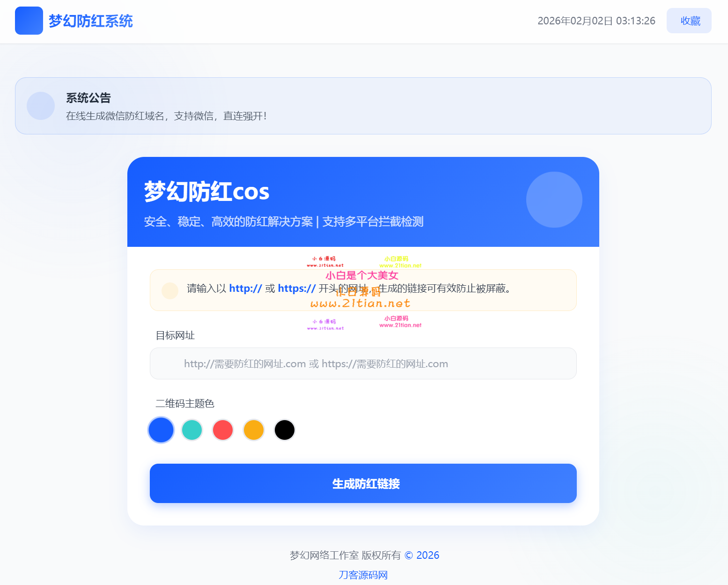Select the blue QR theme color
The height and width of the screenshot is (585, 728).
point(161,430)
